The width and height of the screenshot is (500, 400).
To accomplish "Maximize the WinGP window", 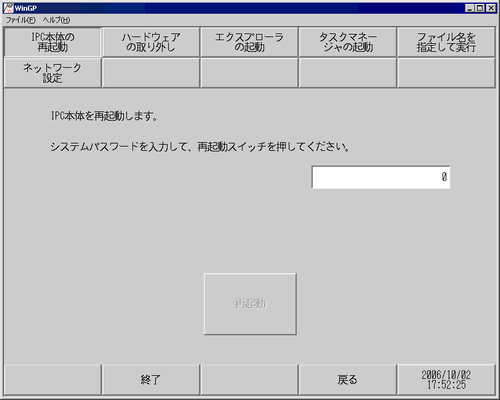I will pyautogui.click(x=480, y=8).
